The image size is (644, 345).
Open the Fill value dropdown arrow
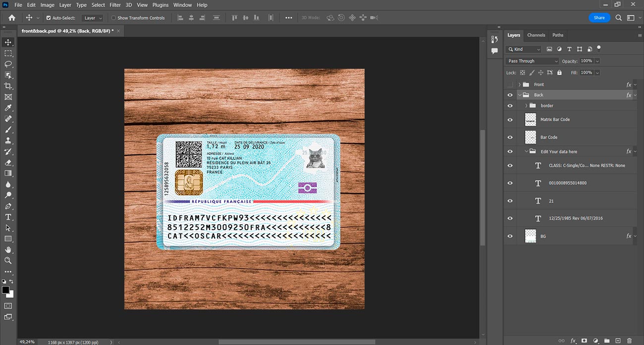pyautogui.click(x=597, y=72)
